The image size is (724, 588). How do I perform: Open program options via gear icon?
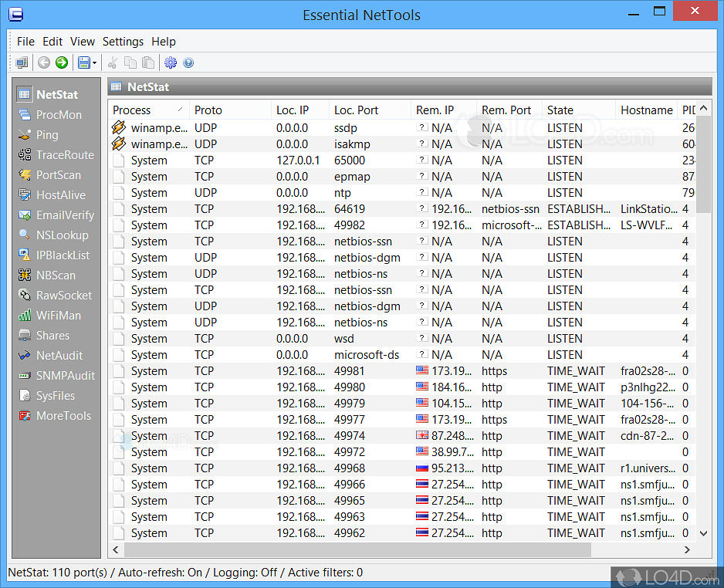coord(171,63)
